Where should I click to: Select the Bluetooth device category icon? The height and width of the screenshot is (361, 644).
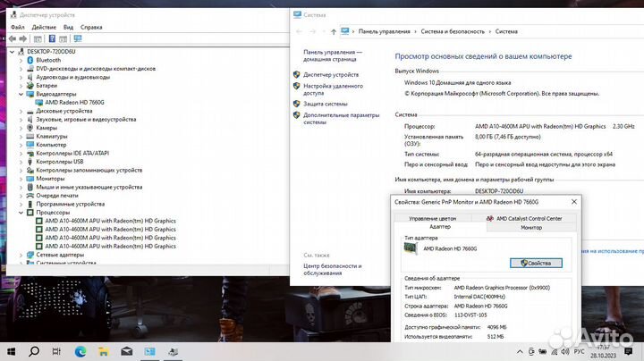click(30, 60)
